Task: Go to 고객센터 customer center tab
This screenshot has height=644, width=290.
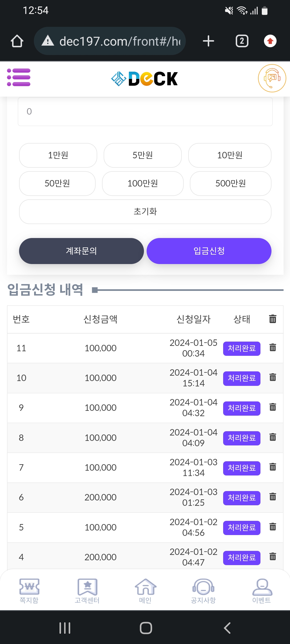Action: tap(87, 591)
